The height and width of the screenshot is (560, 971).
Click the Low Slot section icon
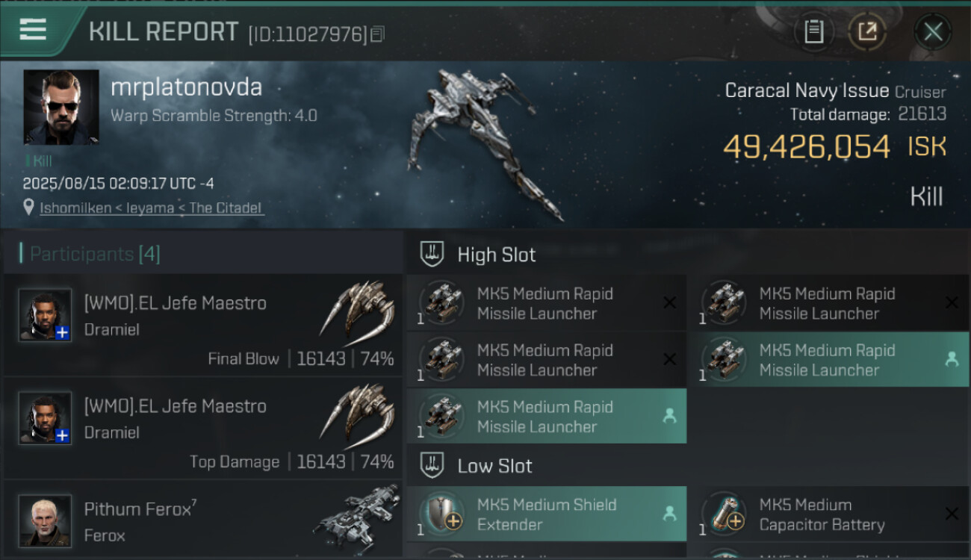[x=432, y=466]
